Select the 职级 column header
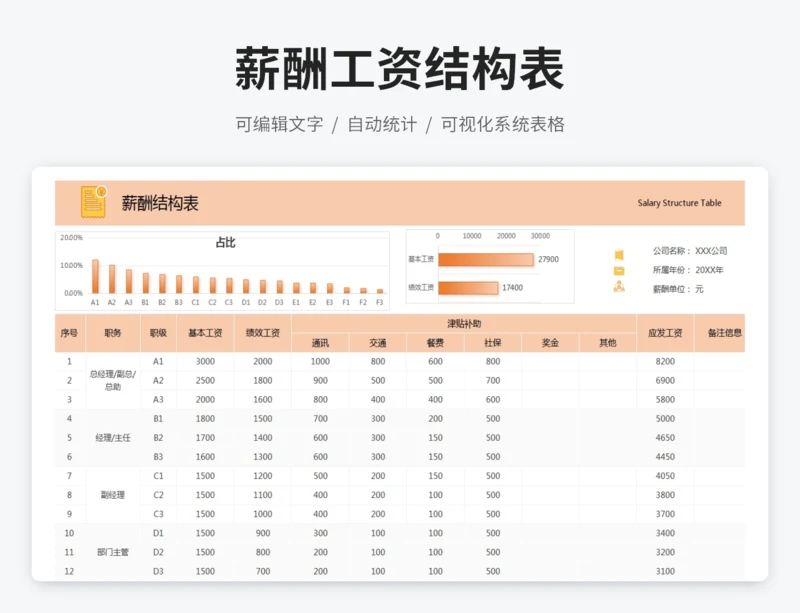Image resolution: width=800 pixels, height=613 pixels. tap(158, 333)
